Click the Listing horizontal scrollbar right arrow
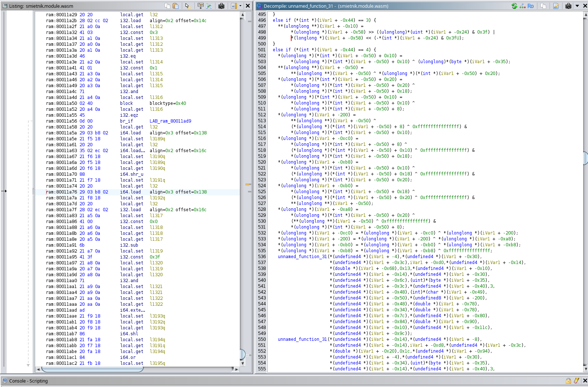This screenshot has height=387, width=588. tap(237, 369)
